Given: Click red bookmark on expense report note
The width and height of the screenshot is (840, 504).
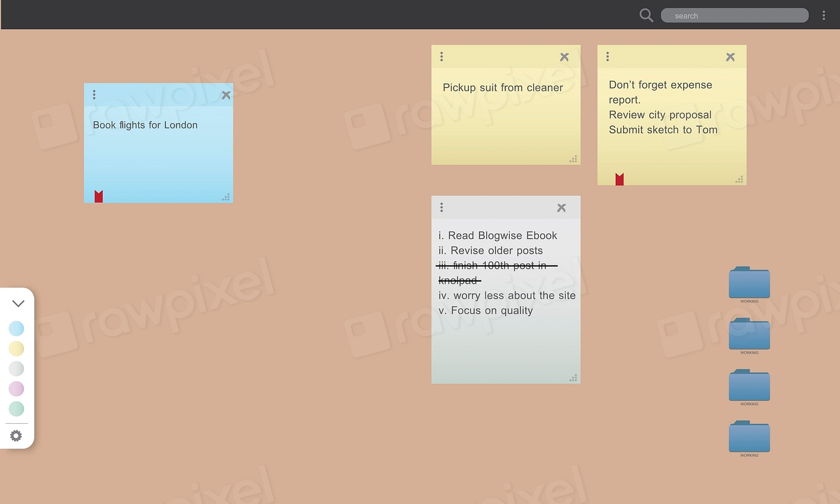Looking at the screenshot, I should tap(619, 179).
